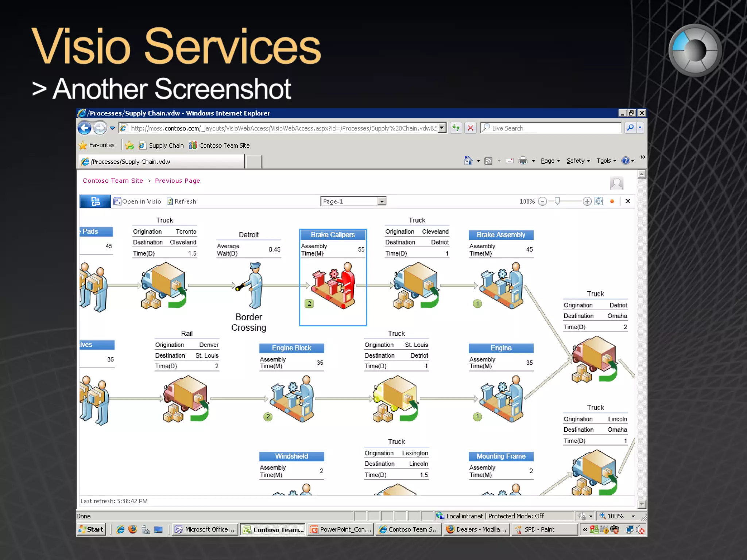Viewport: 747px width, 560px height.
Task: Click the Home icon in command bar
Action: 468,161
